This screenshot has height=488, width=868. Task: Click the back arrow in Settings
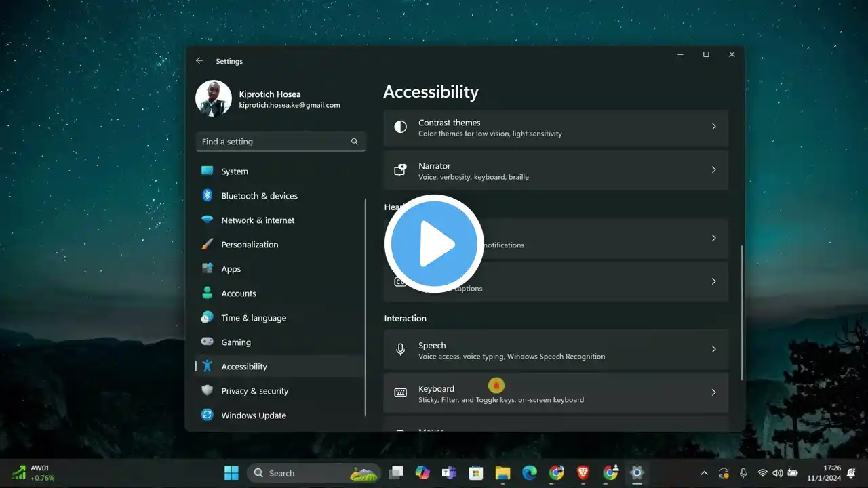199,61
